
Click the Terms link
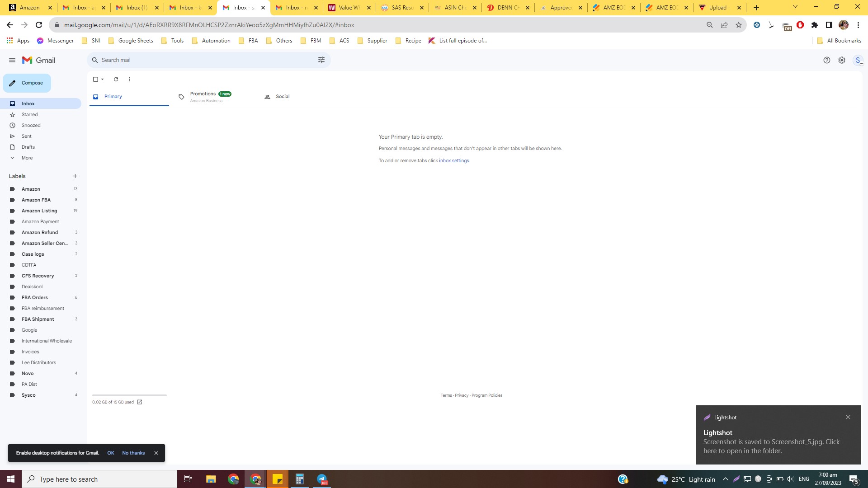click(446, 395)
